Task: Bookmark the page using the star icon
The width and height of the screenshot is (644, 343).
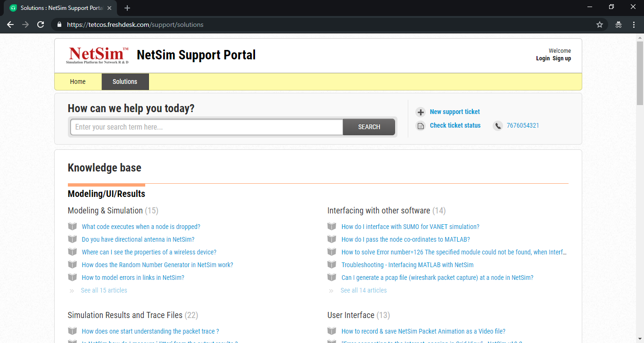Action: point(599,24)
